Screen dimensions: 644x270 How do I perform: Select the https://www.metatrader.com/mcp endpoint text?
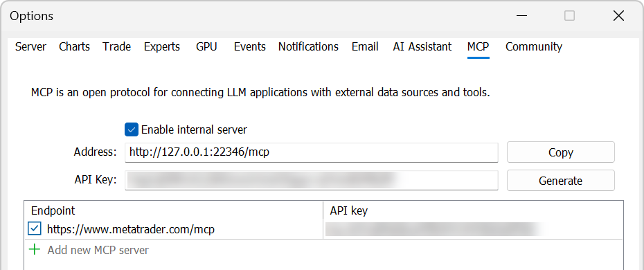point(131,229)
